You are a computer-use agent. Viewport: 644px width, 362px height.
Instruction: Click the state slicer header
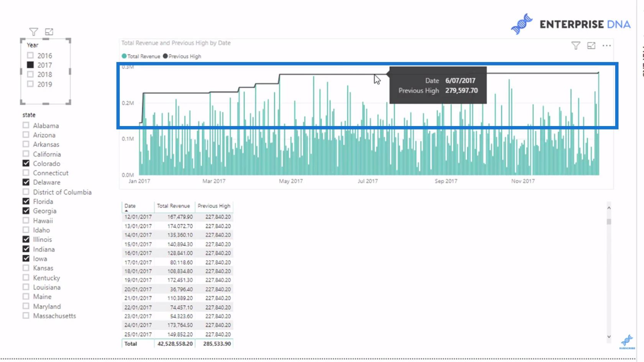click(x=29, y=115)
